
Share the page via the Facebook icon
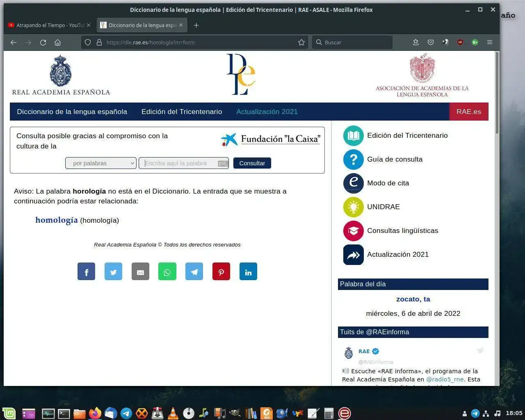[86, 272]
